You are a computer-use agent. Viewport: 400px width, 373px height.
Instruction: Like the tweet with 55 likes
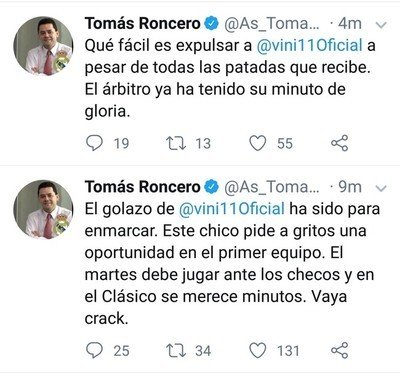(x=258, y=143)
